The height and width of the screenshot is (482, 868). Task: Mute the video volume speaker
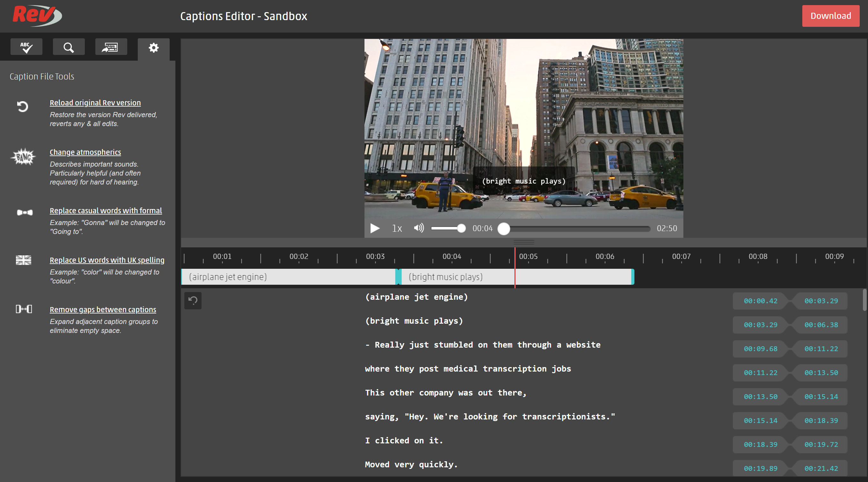[418, 228]
